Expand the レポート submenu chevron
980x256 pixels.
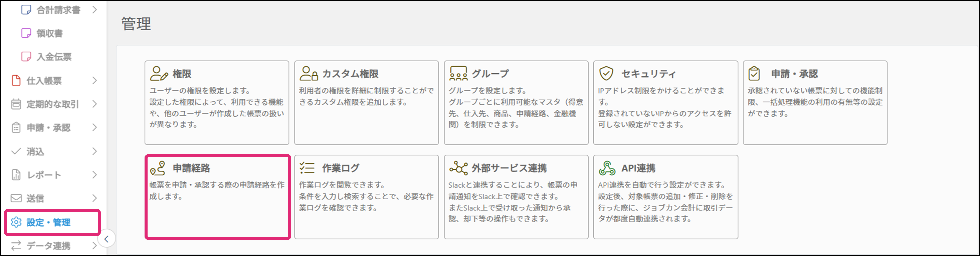coord(95,175)
